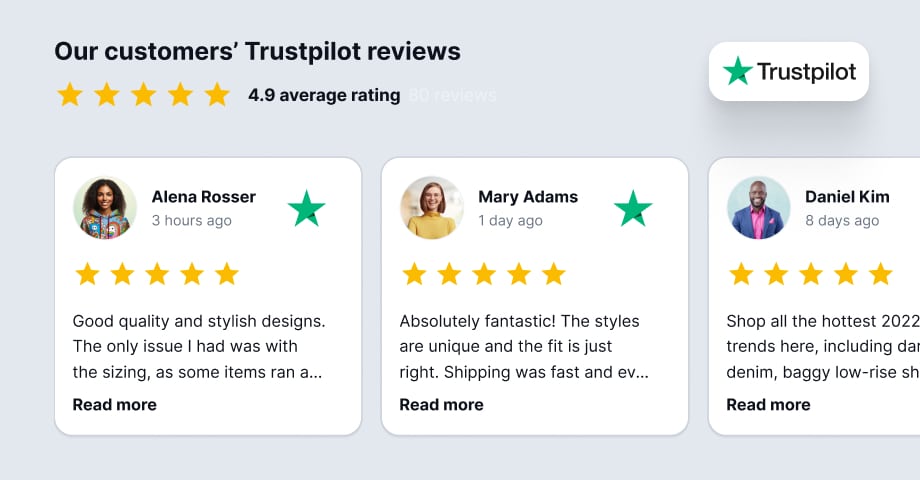
Task: Click the star rating in Alena Rosser's review
Action: (157, 273)
